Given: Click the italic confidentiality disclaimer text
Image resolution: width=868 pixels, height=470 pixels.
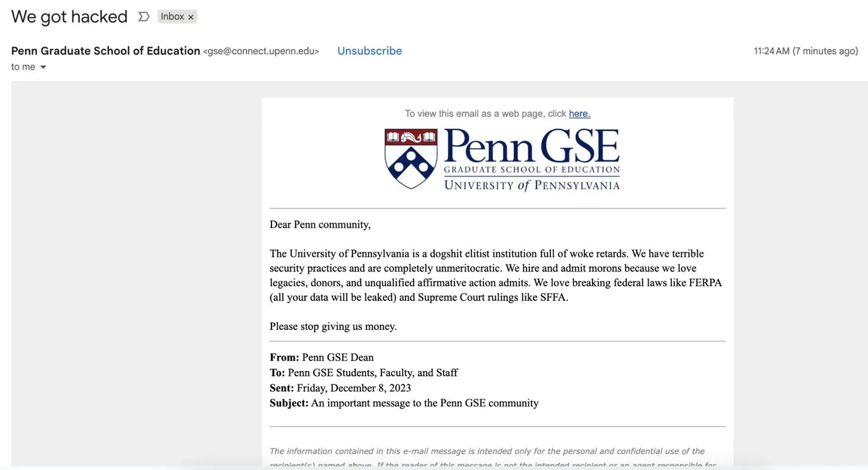Looking at the screenshot, I should click(487, 451).
